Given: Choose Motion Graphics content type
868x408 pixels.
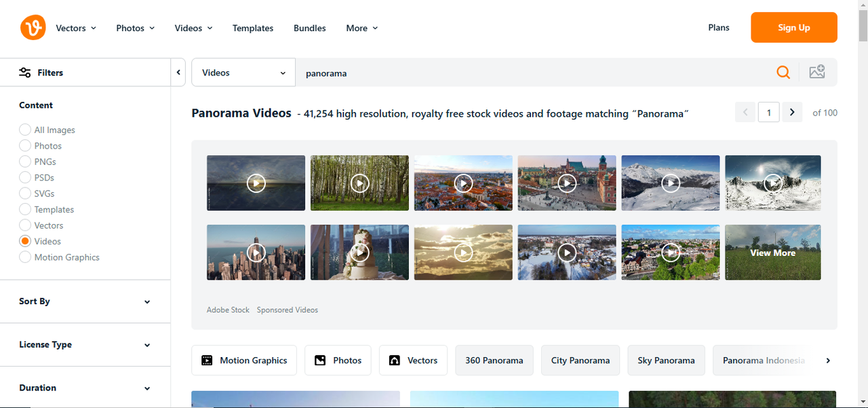Looking at the screenshot, I should pyautogui.click(x=25, y=257).
